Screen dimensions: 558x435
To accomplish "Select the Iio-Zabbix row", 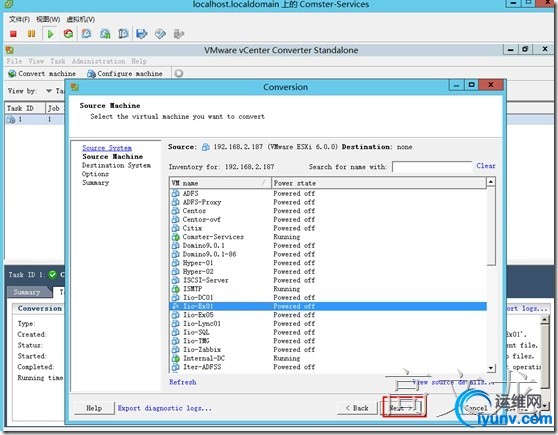I will click(x=328, y=349).
